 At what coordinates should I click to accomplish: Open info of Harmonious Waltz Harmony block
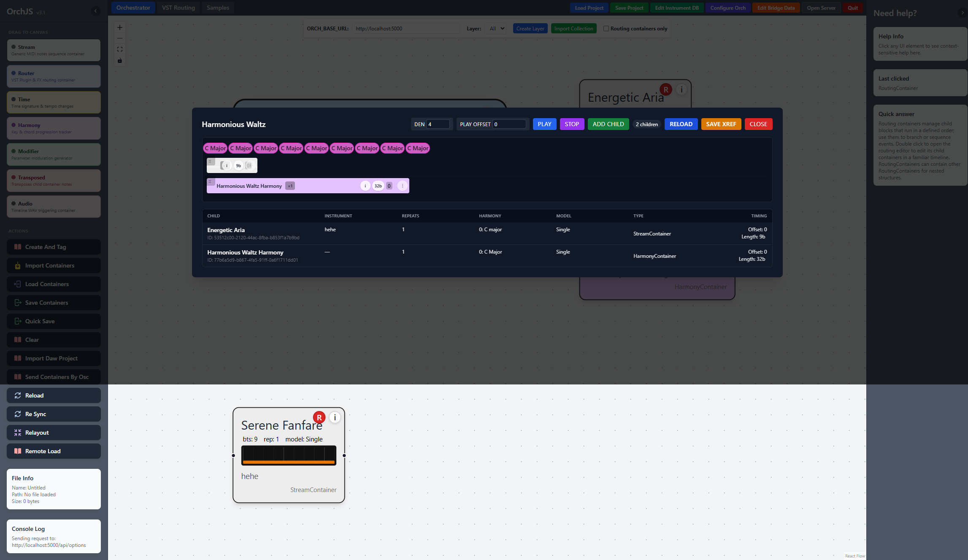tap(365, 186)
